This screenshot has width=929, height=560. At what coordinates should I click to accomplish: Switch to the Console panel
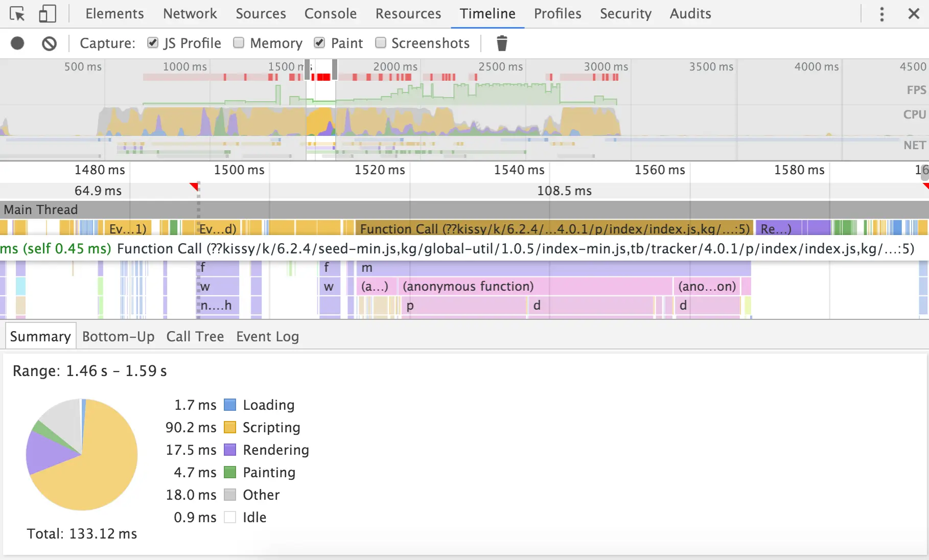[330, 14]
